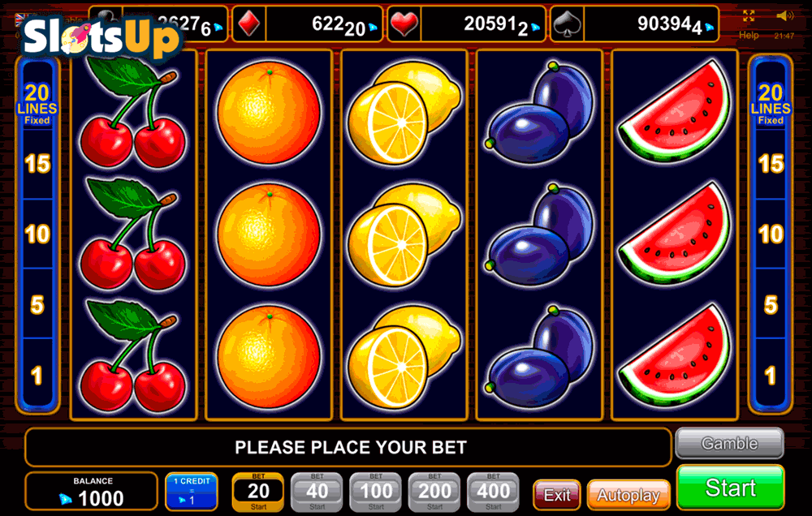Click the red diamond jackpot icon

(249, 24)
